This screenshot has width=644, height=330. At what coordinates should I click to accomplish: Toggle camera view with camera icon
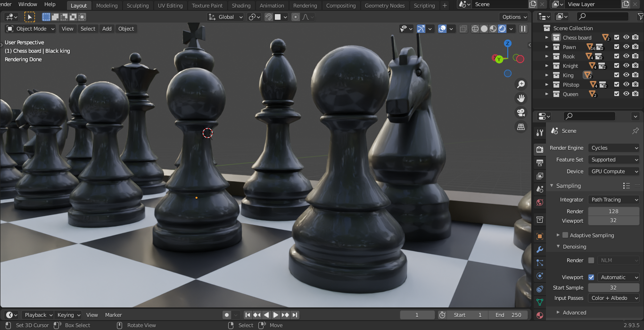[521, 113]
